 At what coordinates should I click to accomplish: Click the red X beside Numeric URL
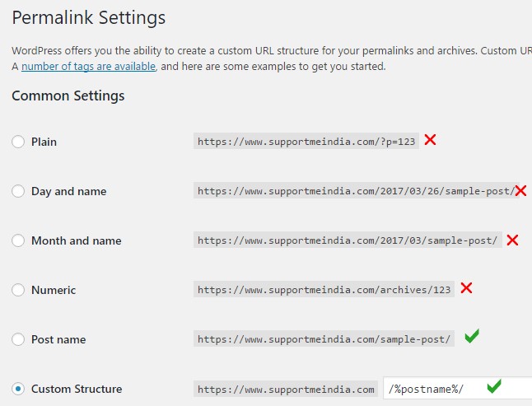click(x=466, y=288)
